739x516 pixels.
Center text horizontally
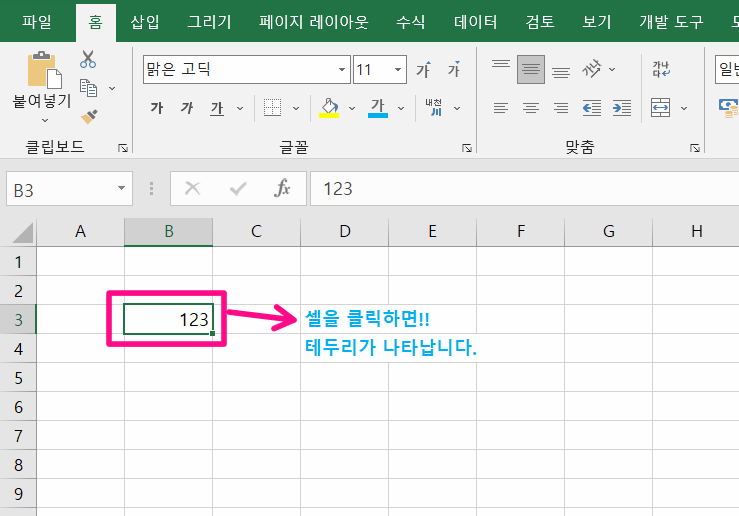click(531, 108)
